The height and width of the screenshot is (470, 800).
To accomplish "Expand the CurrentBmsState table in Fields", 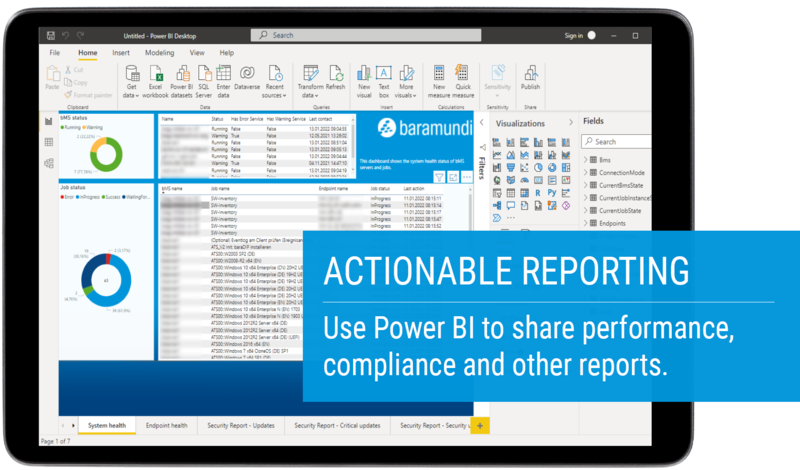I will coord(586,185).
